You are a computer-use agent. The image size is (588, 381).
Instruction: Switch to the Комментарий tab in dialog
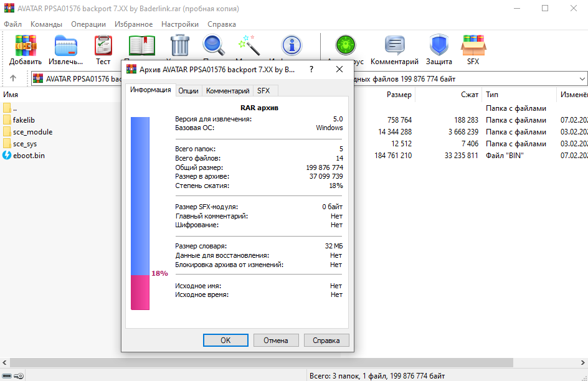[x=227, y=91]
